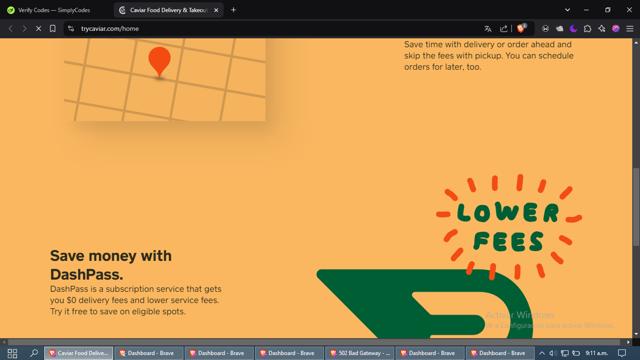This screenshot has width=640, height=360.
Task: Open the sparkle Leo AI icon
Action: [602, 29]
